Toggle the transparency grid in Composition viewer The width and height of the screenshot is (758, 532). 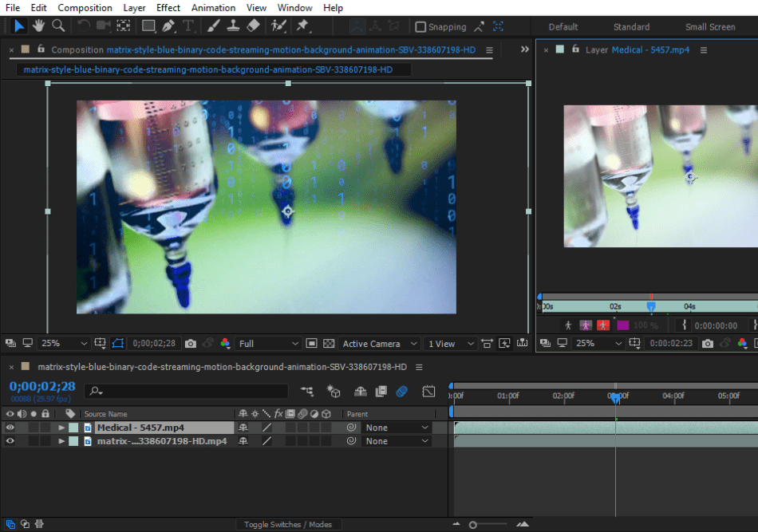[329, 344]
